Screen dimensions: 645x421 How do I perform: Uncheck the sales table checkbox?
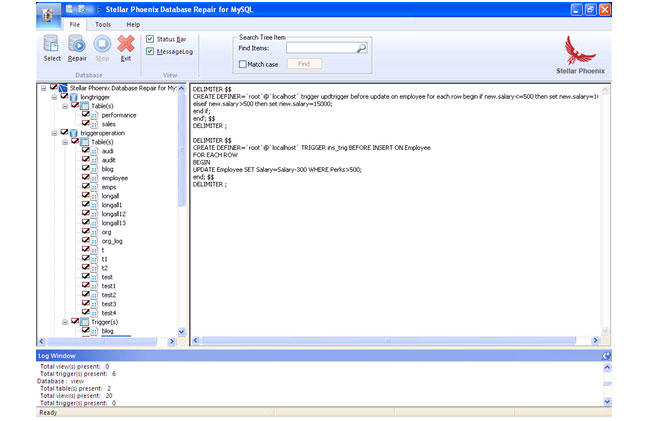[x=85, y=123]
